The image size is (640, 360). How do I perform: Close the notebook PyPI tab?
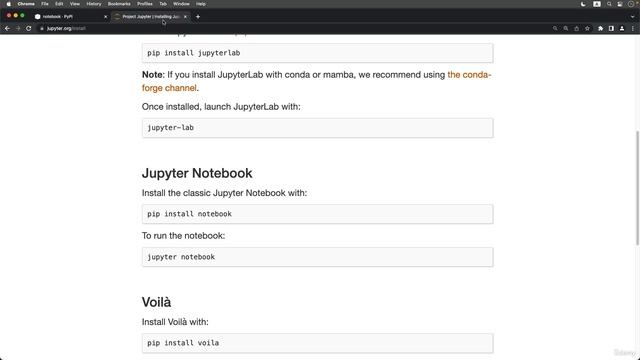tap(106, 17)
